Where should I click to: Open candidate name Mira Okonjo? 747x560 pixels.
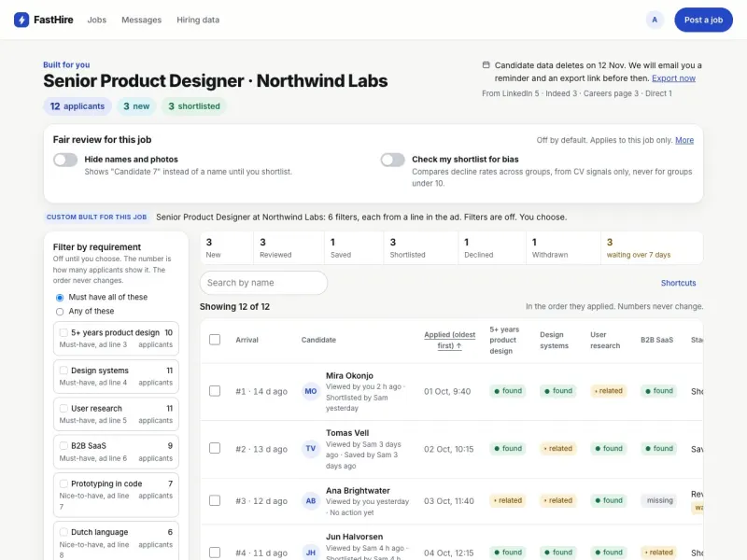[349, 376]
